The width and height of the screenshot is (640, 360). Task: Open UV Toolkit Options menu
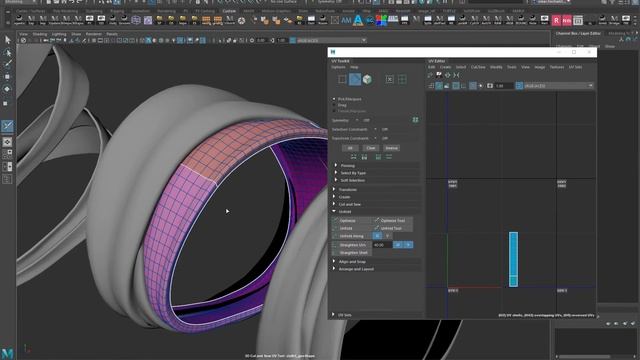pyautogui.click(x=338, y=67)
